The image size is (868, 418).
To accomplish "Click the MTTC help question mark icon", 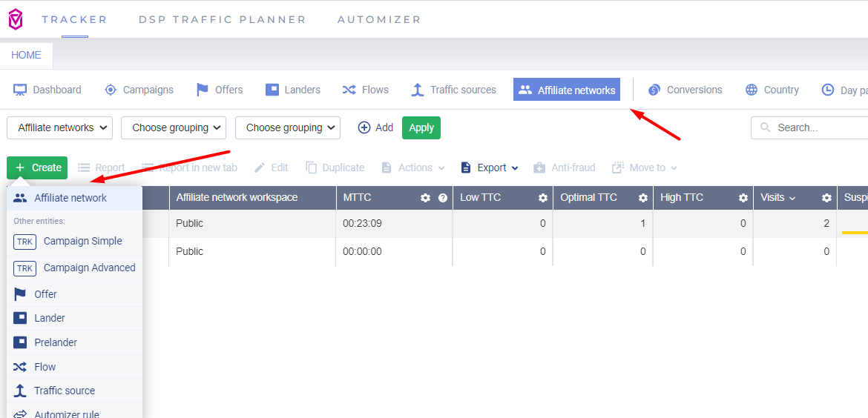I will tap(443, 198).
